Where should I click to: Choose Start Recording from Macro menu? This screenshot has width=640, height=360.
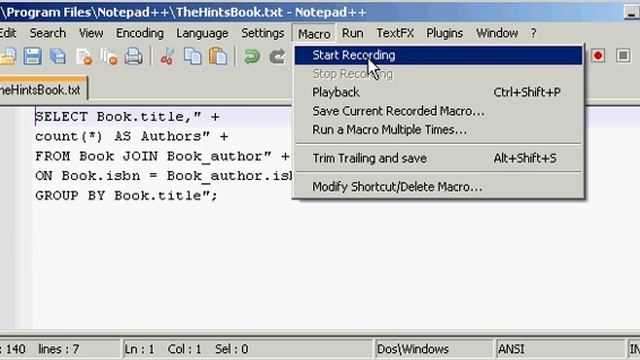(438, 55)
